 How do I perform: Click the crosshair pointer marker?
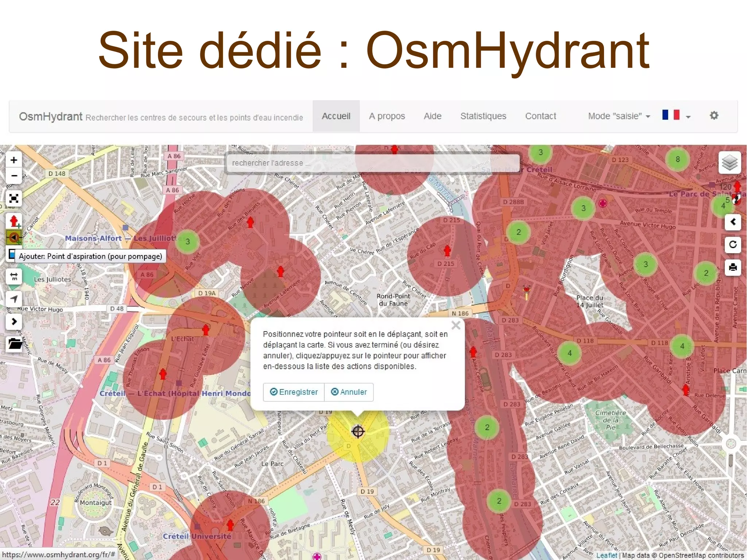358,432
